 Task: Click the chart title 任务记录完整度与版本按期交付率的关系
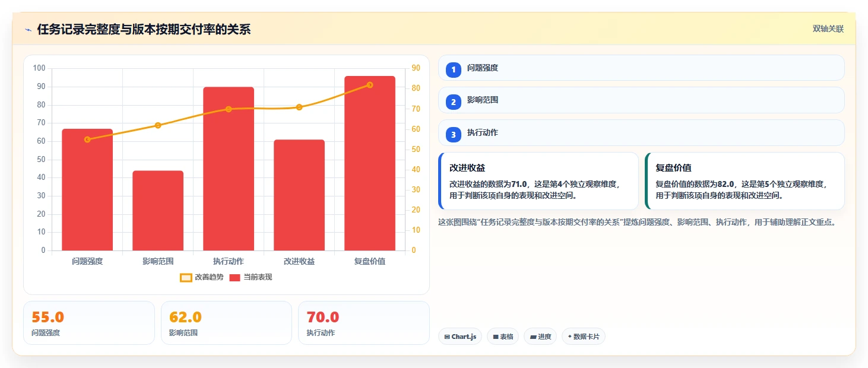(144, 30)
